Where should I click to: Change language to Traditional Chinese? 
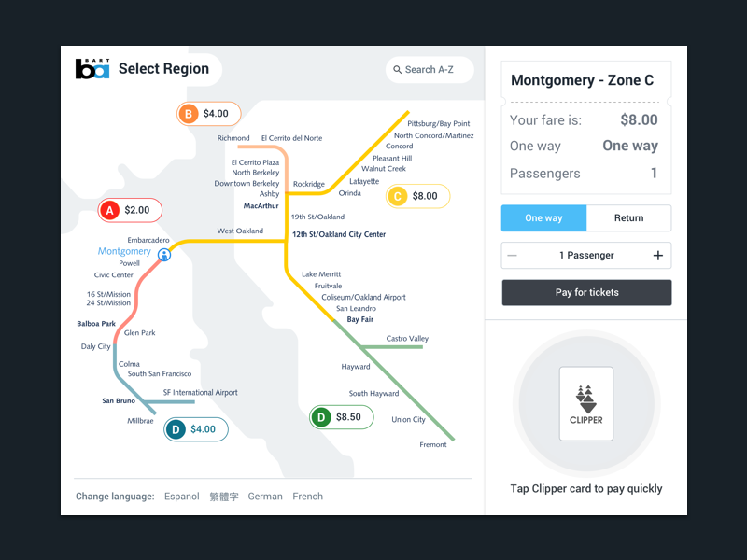click(224, 497)
